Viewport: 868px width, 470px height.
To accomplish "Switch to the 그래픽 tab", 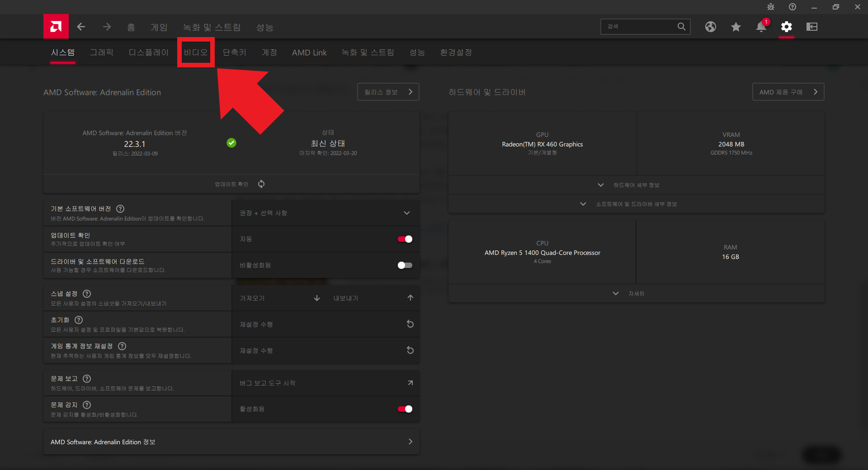I will click(x=102, y=52).
